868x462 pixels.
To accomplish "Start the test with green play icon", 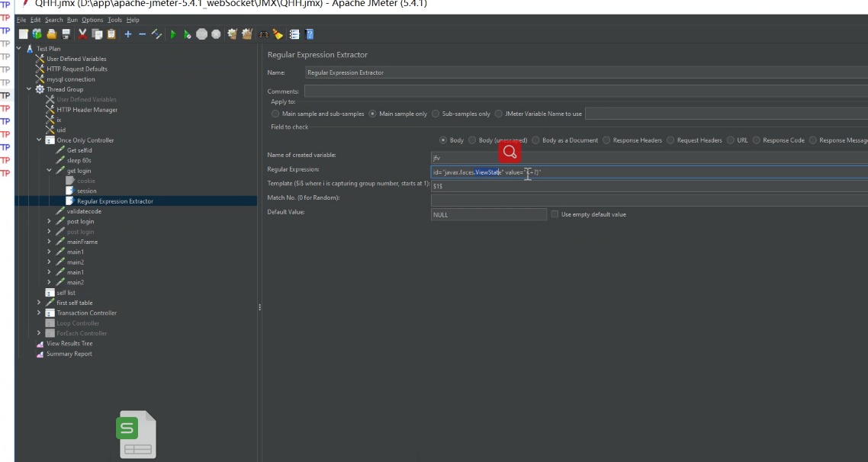I will click(173, 34).
